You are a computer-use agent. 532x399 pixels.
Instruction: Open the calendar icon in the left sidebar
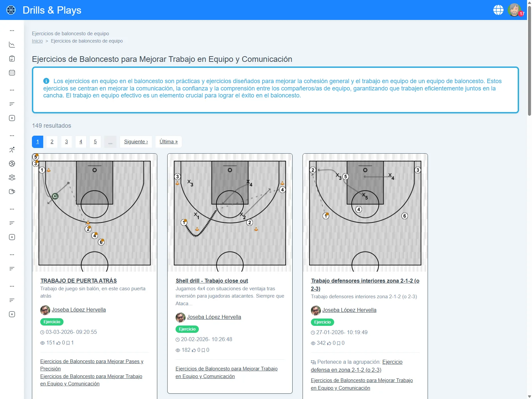coord(12,72)
